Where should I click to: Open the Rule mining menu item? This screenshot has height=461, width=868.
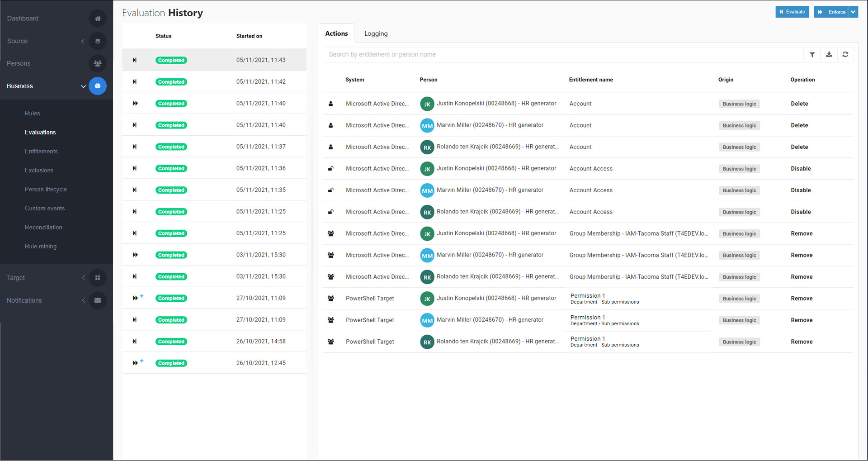point(41,247)
